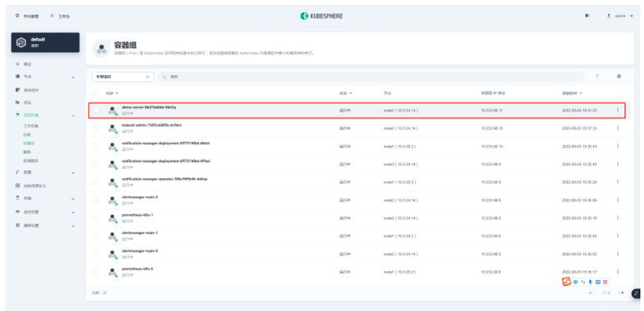Tick the checkbox for alertmanager-main-2
The image size is (644, 311).
tap(96, 199)
